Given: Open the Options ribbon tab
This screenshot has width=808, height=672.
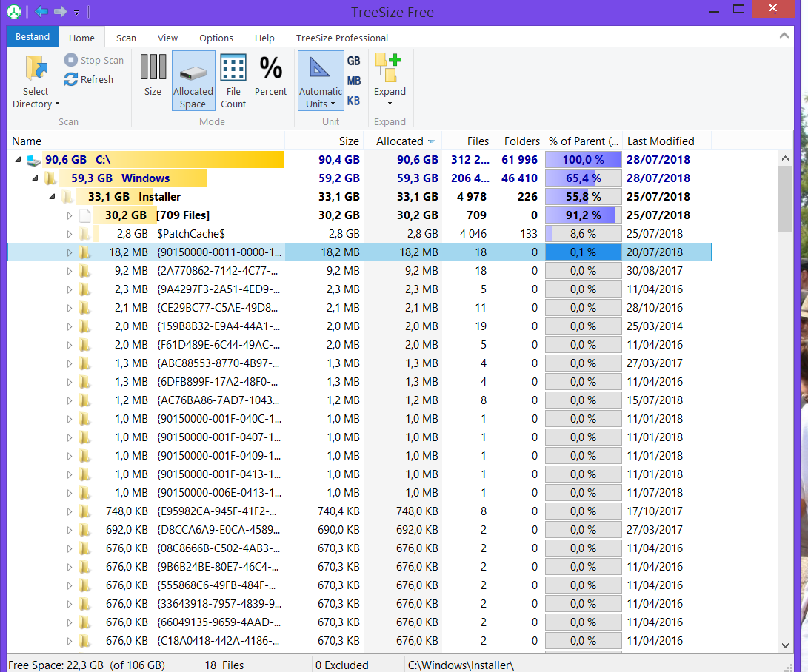Looking at the screenshot, I should click(216, 38).
